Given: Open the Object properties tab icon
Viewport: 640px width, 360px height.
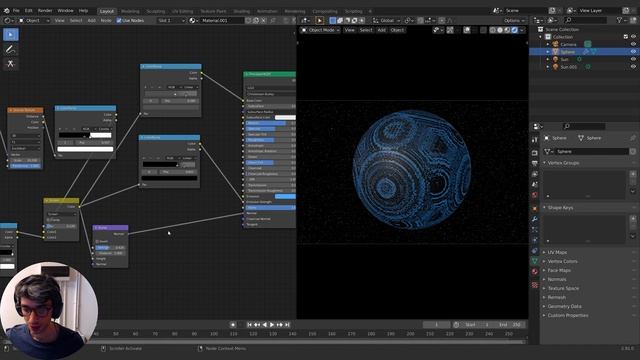Looking at the screenshot, I should click(535, 208).
